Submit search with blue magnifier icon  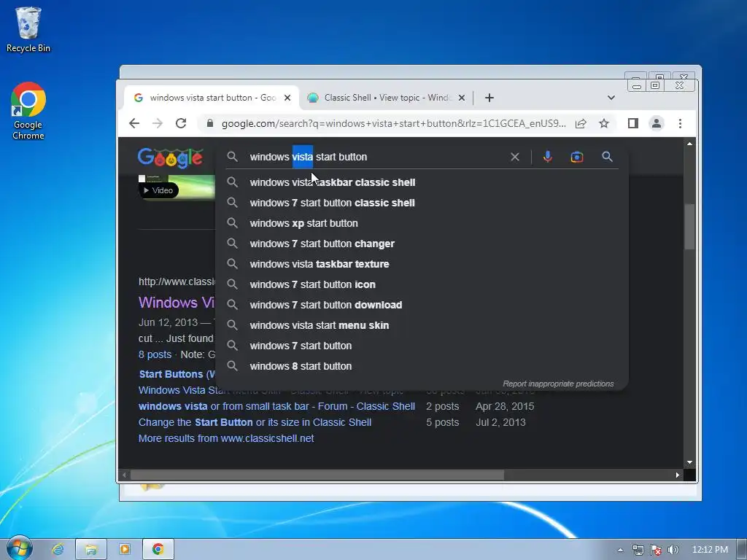click(608, 157)
